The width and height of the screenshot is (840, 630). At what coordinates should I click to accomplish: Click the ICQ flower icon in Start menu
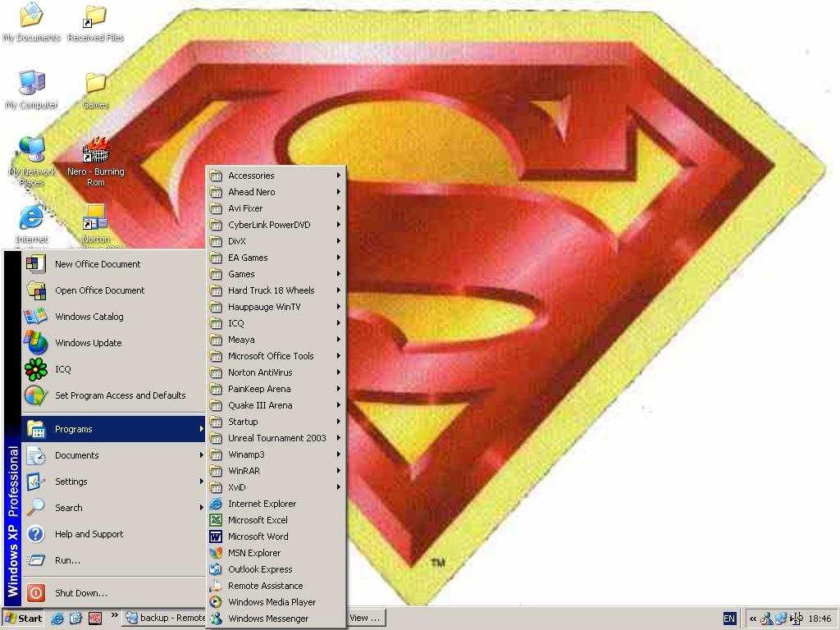point(36,369)
